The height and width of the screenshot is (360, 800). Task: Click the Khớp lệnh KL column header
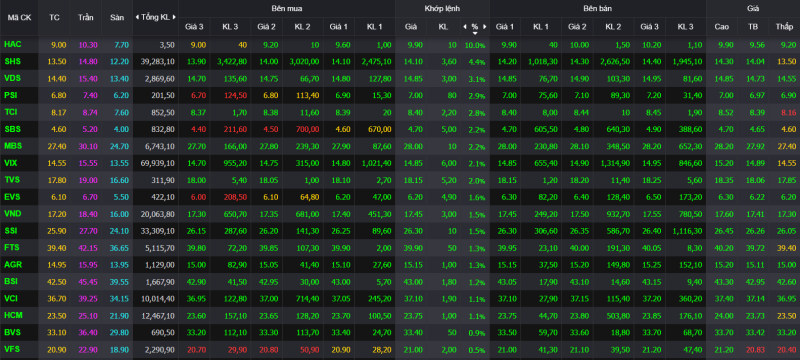(443, 27)
